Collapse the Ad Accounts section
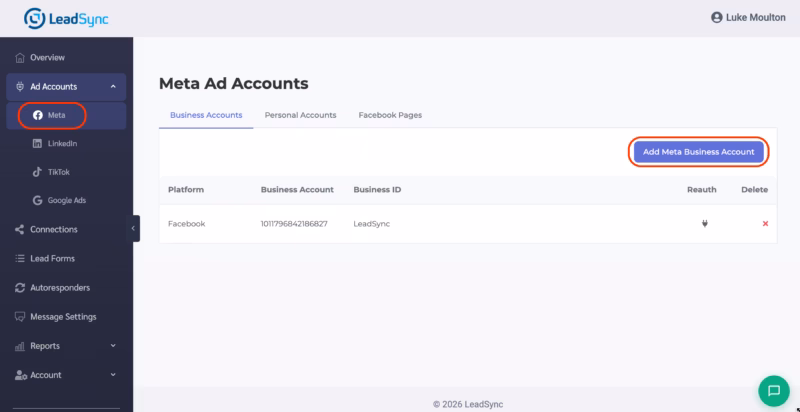Screen dimensions: 800x412 [x=113, y=87]
